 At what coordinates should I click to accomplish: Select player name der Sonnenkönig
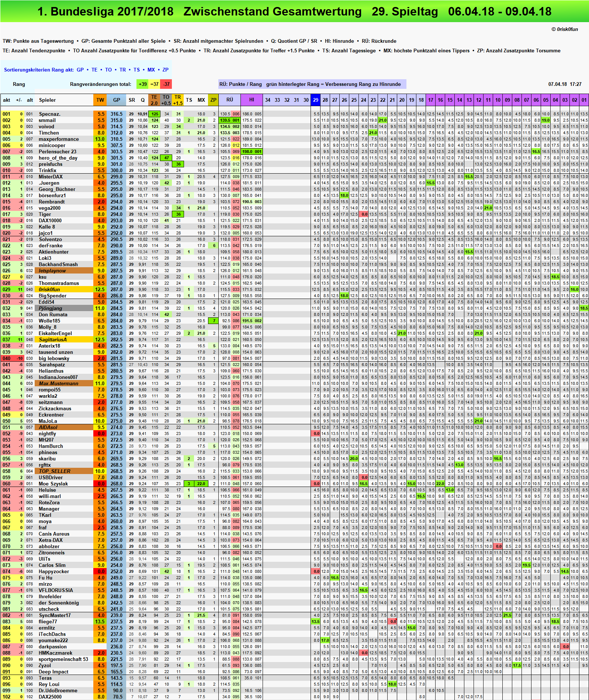pyautogui.click(x=59, y=603)
